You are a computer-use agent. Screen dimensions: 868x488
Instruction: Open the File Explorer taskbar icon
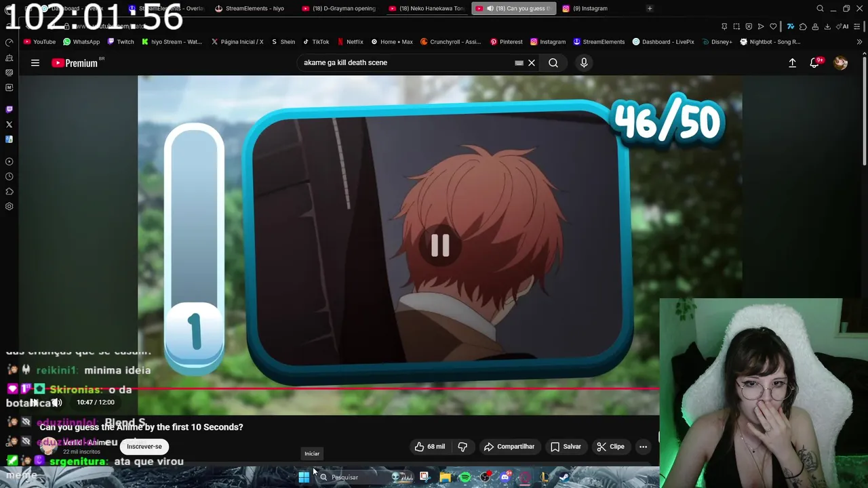pos(445,477)
